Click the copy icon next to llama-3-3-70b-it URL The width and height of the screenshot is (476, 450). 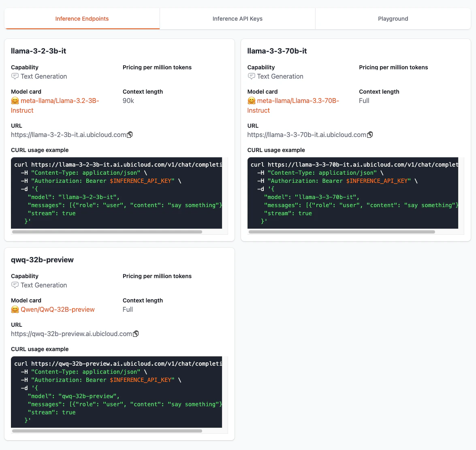tap(370, 135)
